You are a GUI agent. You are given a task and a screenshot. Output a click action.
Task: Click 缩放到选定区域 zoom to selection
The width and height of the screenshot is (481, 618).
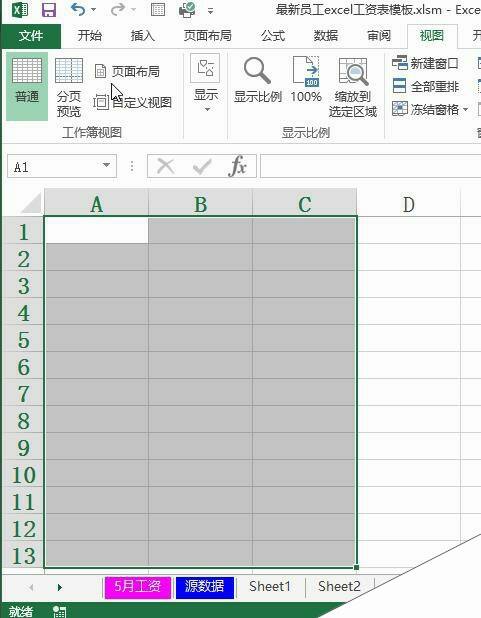[x=353, y=87]
